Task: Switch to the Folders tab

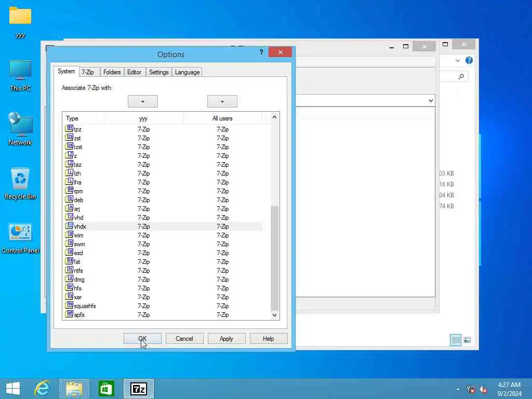Action: point(112,72)
